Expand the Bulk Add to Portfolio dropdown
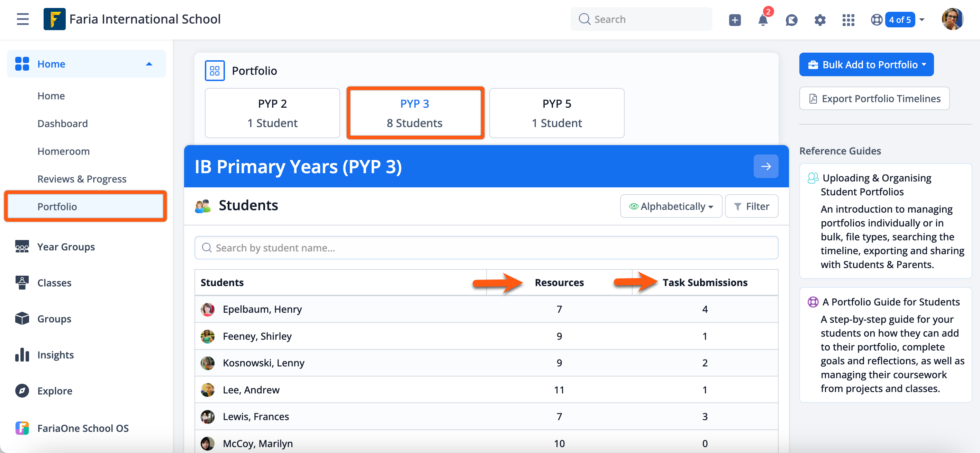This screenshot has height=453, width=980. tap(866, 64)
